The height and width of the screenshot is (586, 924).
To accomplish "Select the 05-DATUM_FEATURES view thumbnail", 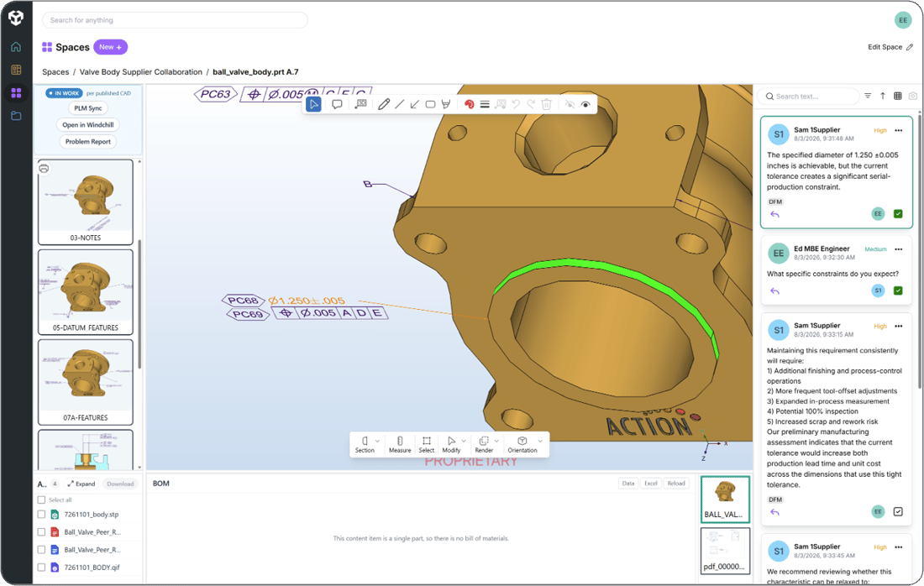I will pos(86,292).
